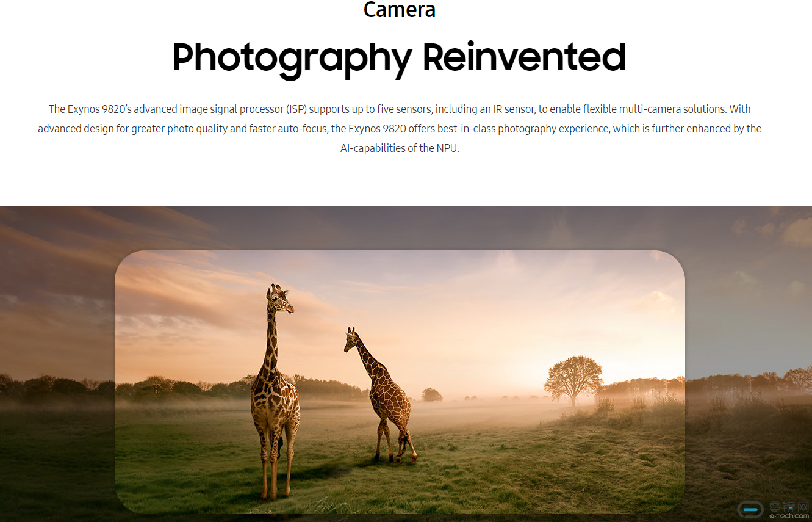Click the "Photography Reinvented" headline
The width and height of the screenshot is (812, 522).
tap(400, 58)
